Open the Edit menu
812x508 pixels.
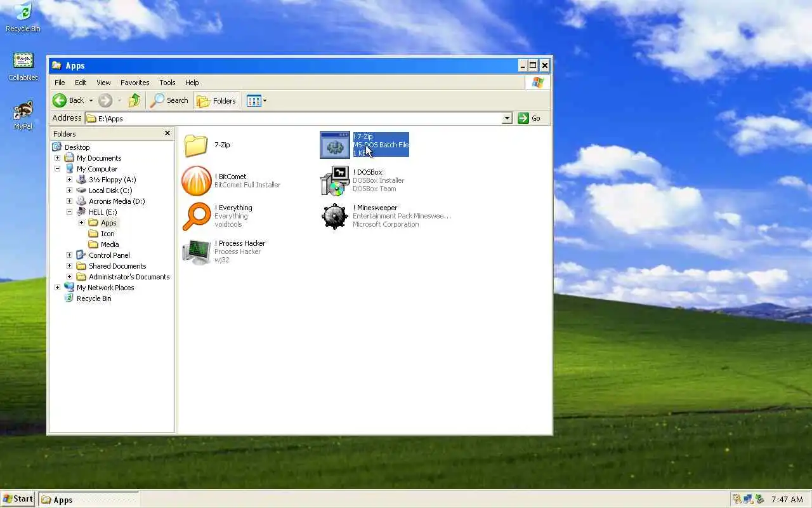coord(81,83)
